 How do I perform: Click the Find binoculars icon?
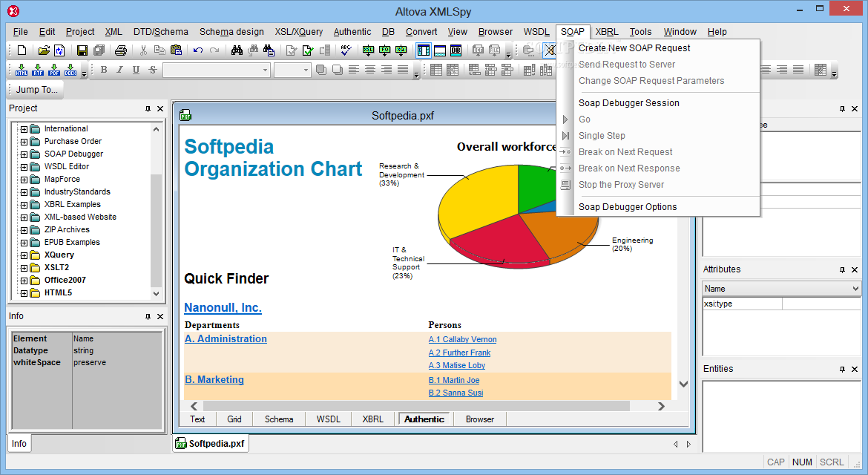pyautogui.click(x=237, y=50)
